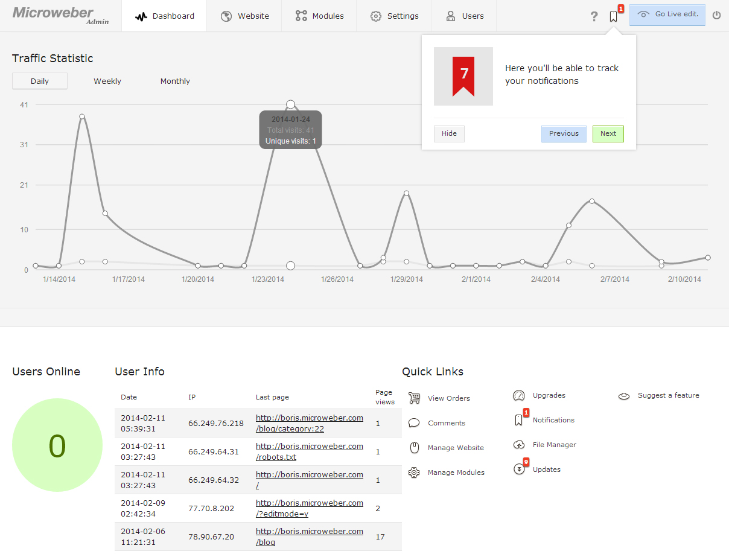Click the notifications flag icon in the top bar
The image size is (729, 560).
pyautogui.click(x=613, y=16)
